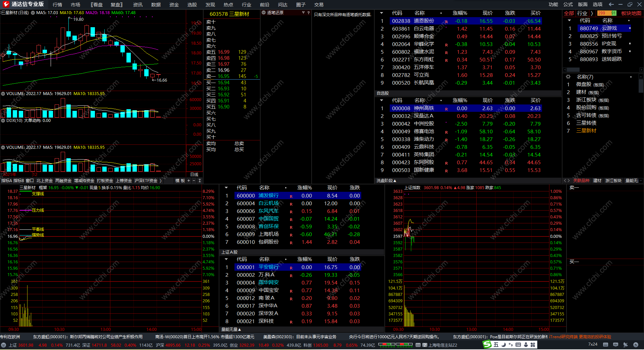Click the 五 Wubi mode icon

[x=496, y=345]
